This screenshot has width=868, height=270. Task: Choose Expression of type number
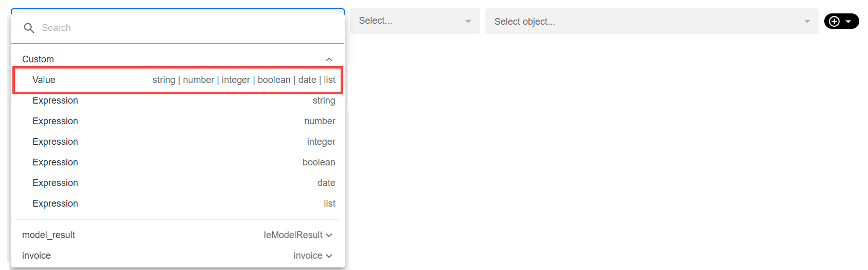[x=178, y=121]
